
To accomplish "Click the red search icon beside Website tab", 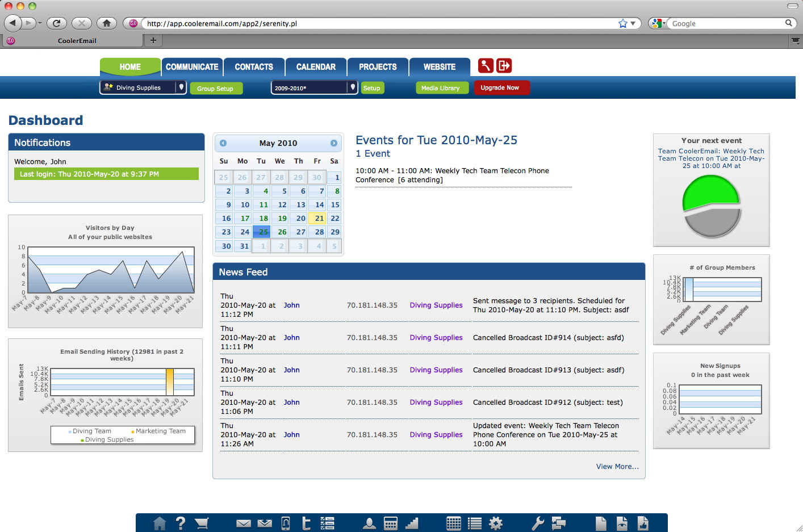I will [486, 66].
